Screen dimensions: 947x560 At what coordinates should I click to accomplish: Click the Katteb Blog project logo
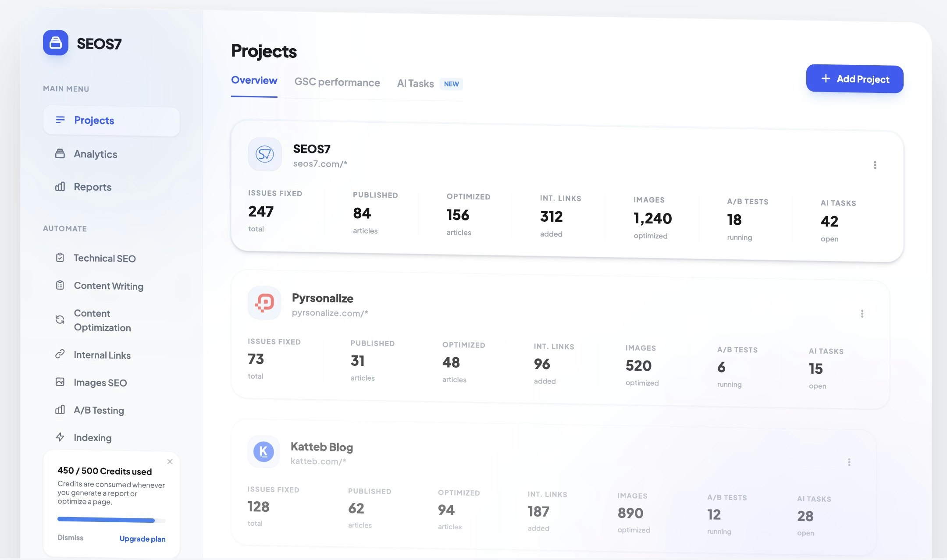pos(263,452)
